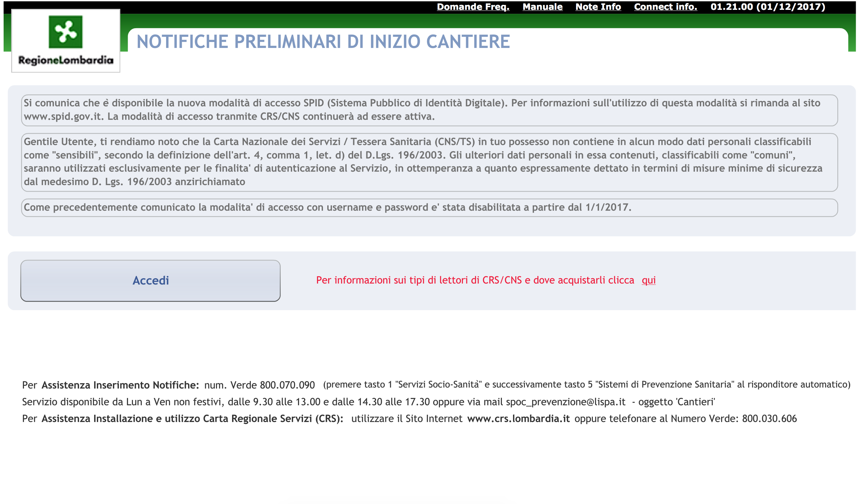
Task: Click the Accedi button
Action: tap(150, 281)
